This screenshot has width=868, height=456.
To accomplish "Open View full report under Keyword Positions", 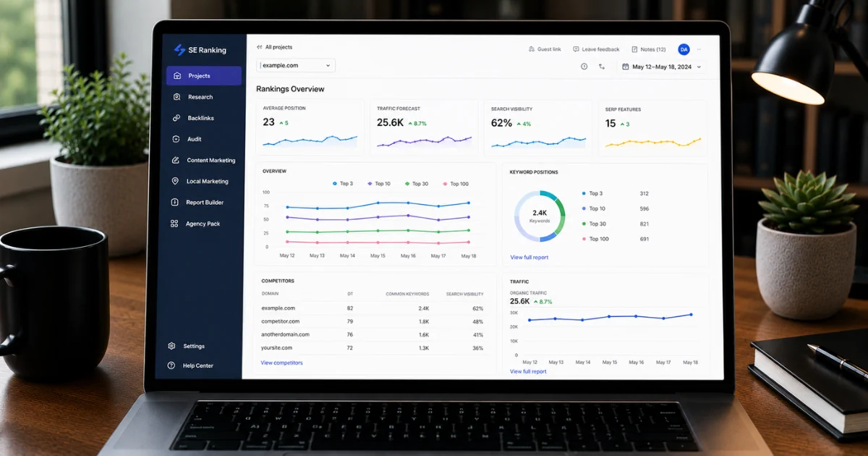I will 529,257.
